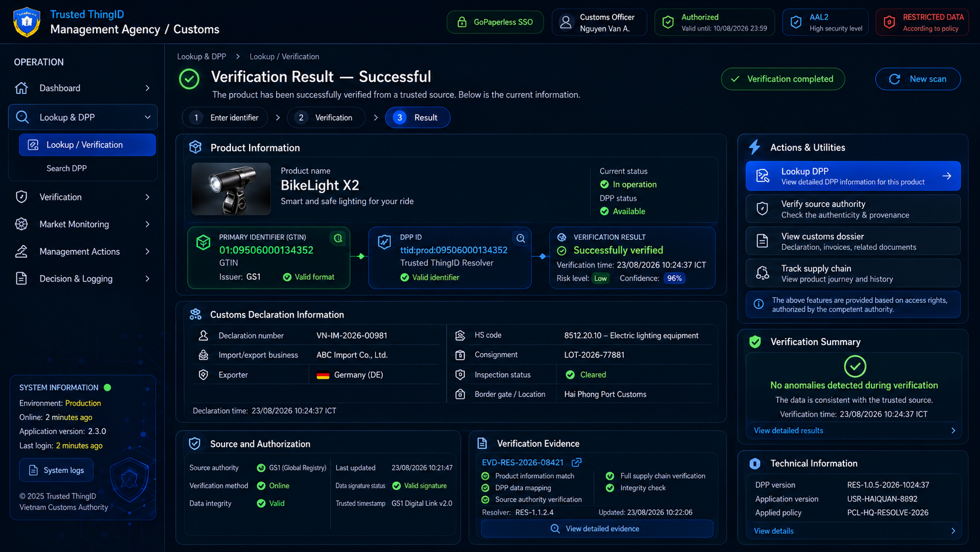Click View detailed evidence button

tap(597, 529)
